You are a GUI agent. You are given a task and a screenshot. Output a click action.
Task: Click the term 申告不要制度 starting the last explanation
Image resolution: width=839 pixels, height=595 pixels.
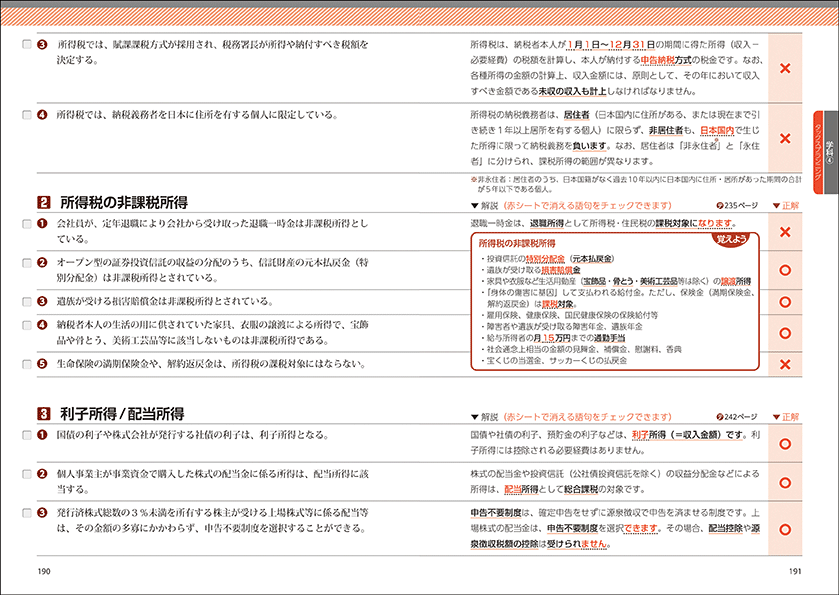tap(496, 513)
